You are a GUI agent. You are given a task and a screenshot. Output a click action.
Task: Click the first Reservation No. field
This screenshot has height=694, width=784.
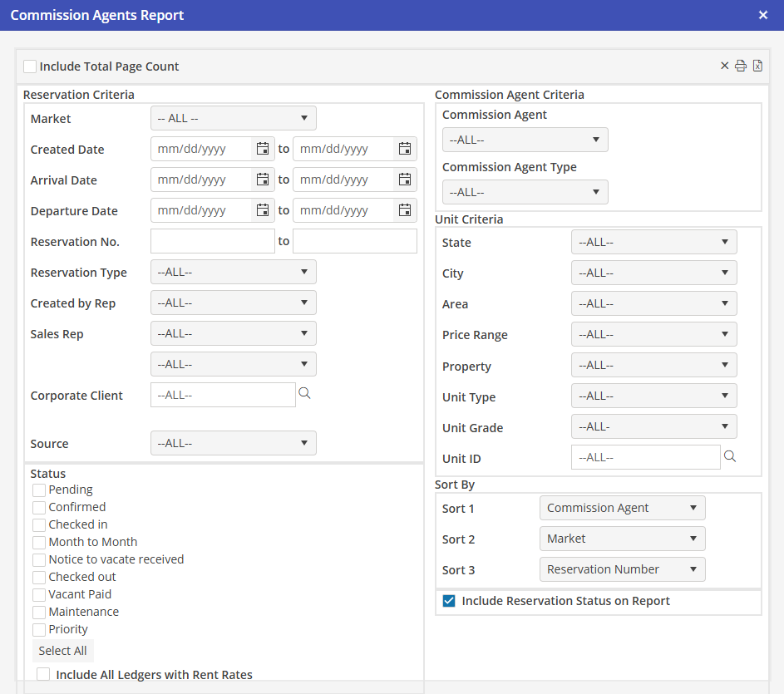pyautogui.click(x=212, y=241)
